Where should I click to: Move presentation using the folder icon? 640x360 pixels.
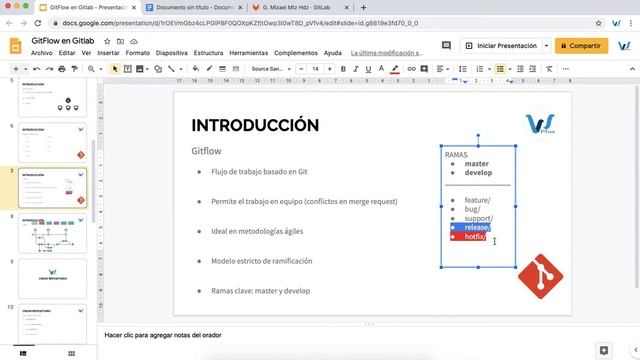point(120,41)
